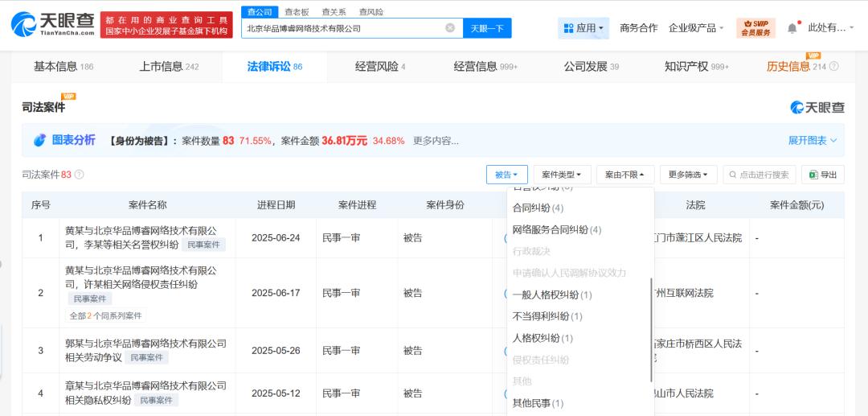
Task: Switch to 查老板 search tab
Action: 297,12
